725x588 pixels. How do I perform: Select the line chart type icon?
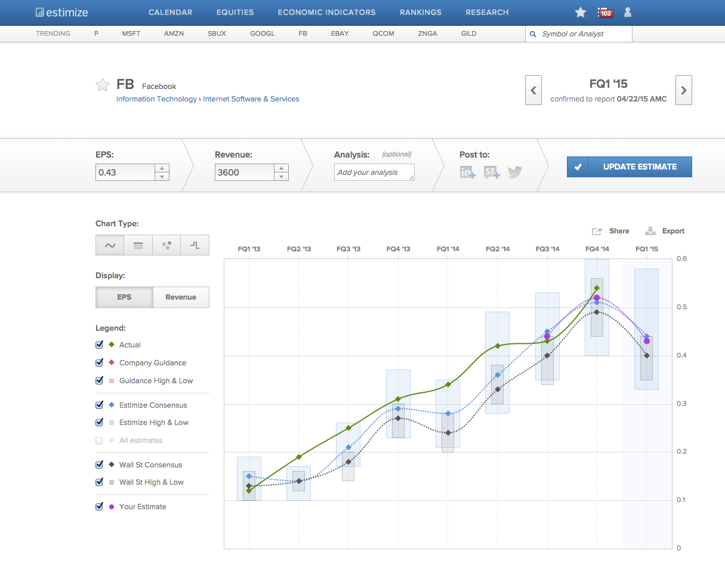click(110, 245)
